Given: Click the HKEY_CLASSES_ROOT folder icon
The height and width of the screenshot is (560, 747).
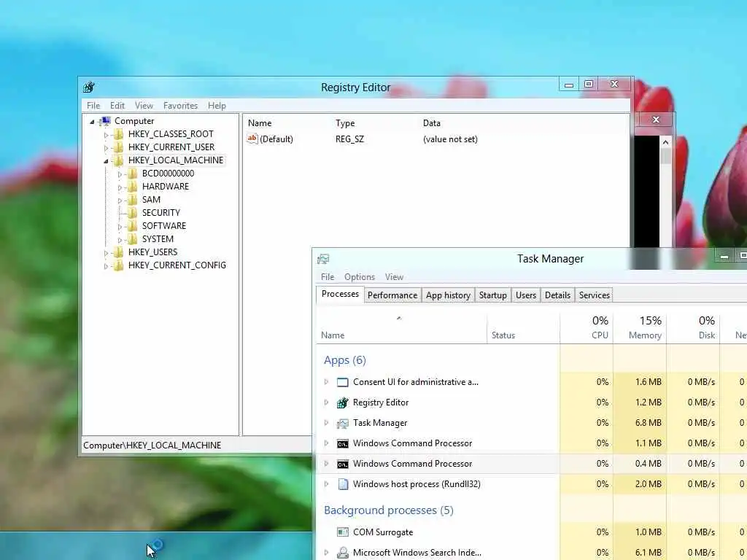Looking at the screenshot, I should pos(119,134).
